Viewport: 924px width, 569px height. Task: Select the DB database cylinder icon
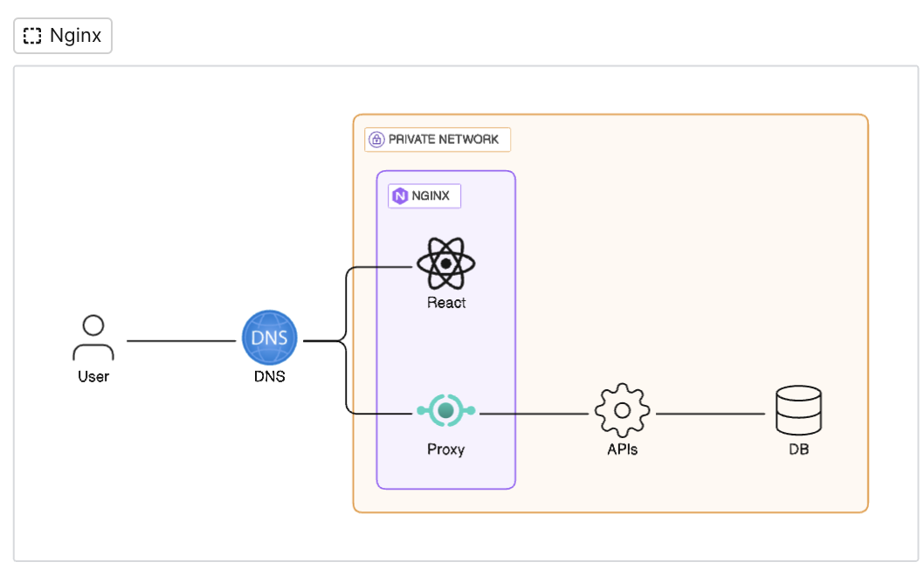(x=798, y=410)
